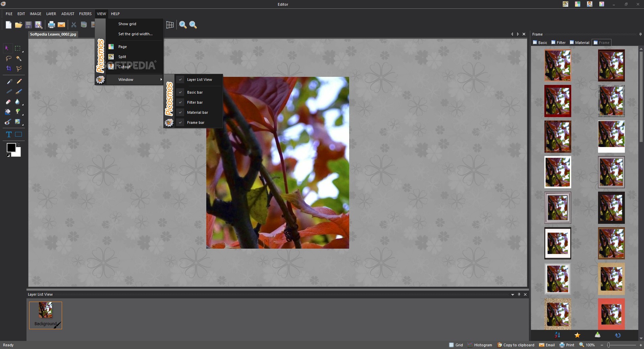Toggle auto-hide pin on Layer List View
644x349 pixels.
(519, 294)
